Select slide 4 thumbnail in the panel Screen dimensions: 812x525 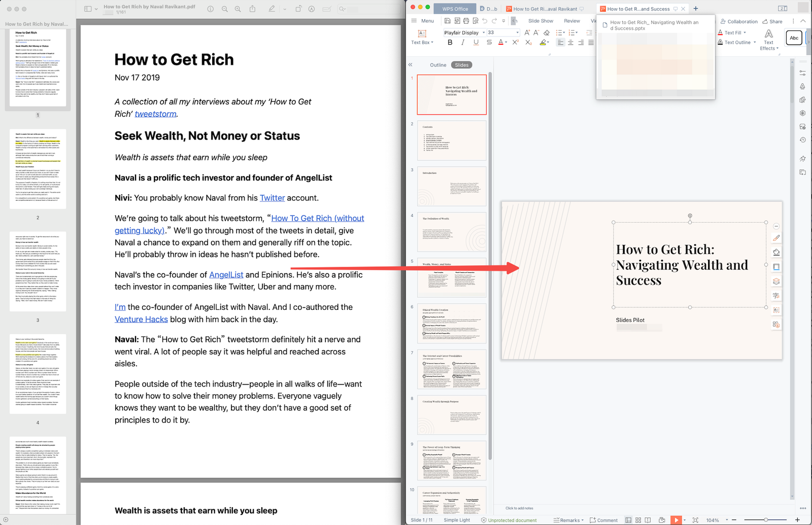click(451, 233)
